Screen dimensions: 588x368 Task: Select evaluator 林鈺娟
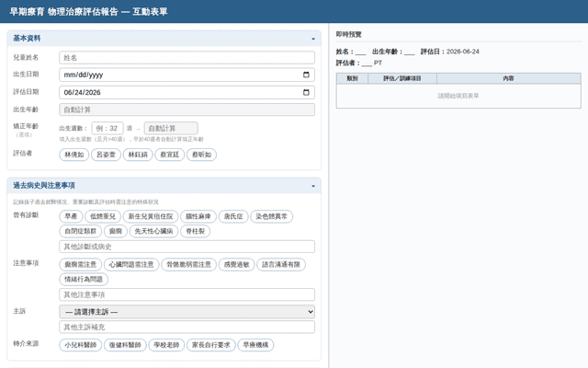coord(138,155)
